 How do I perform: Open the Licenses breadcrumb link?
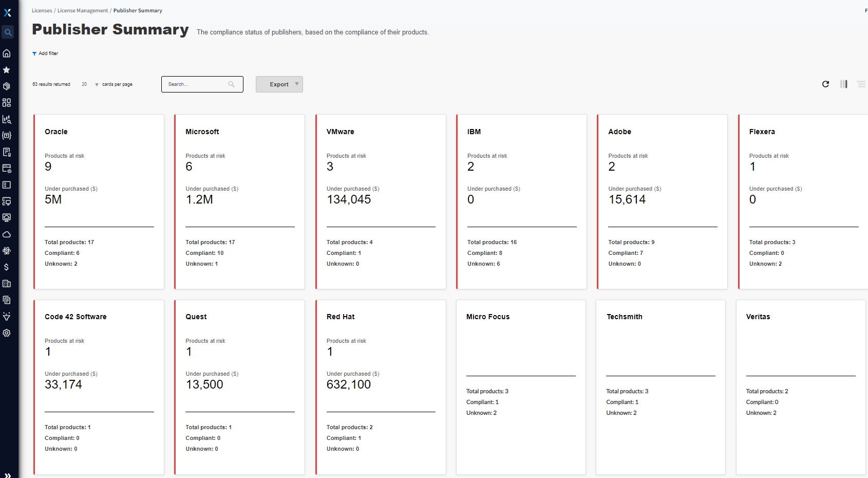coord(42,10)
